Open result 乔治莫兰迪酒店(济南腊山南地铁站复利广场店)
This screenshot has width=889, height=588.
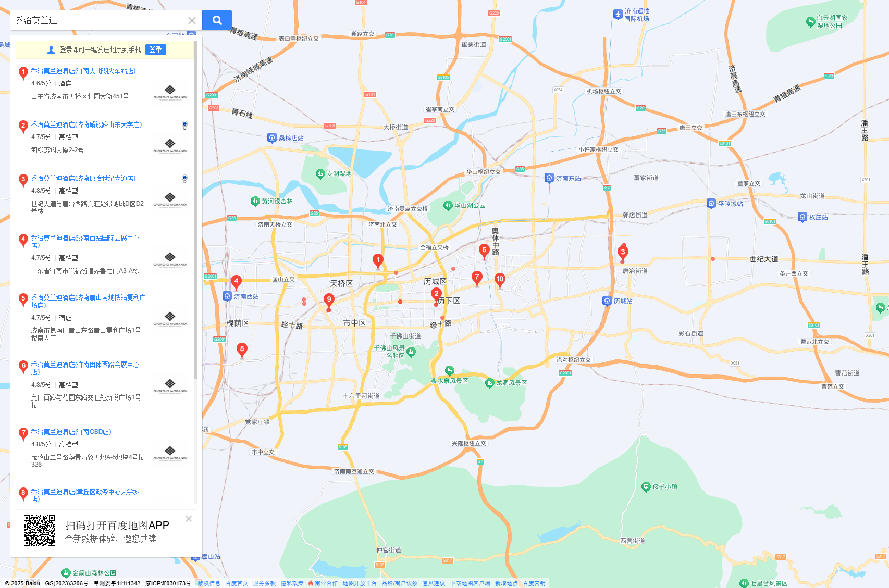88,301
